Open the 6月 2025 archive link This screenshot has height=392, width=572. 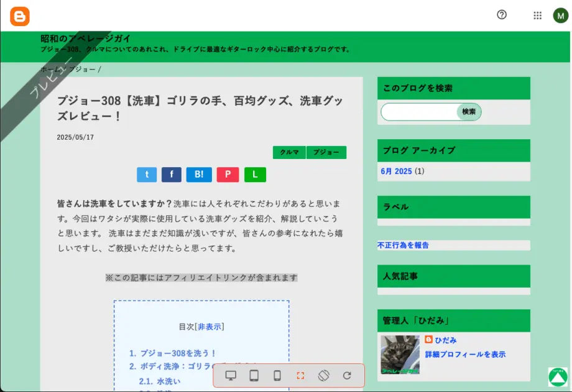point(396,171)
